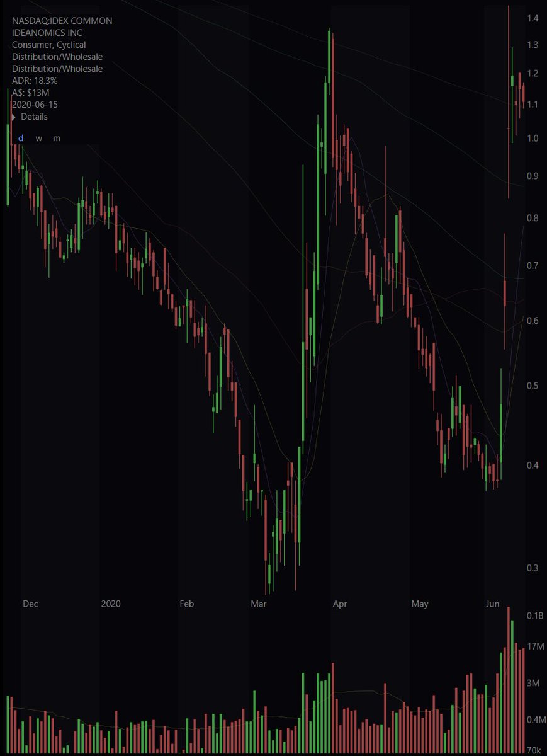
Task: Click the 0.6 price axis label
Action: tap(533, 321)
